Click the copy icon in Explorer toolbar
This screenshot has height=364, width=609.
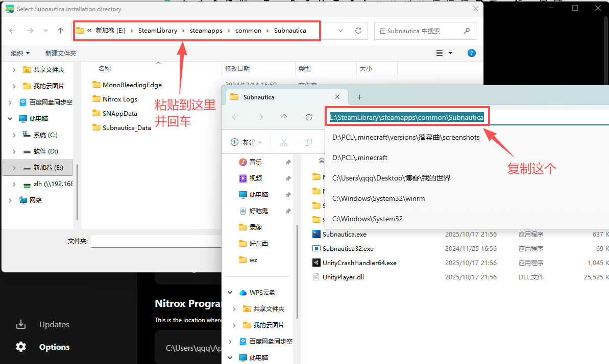(308, 142)
